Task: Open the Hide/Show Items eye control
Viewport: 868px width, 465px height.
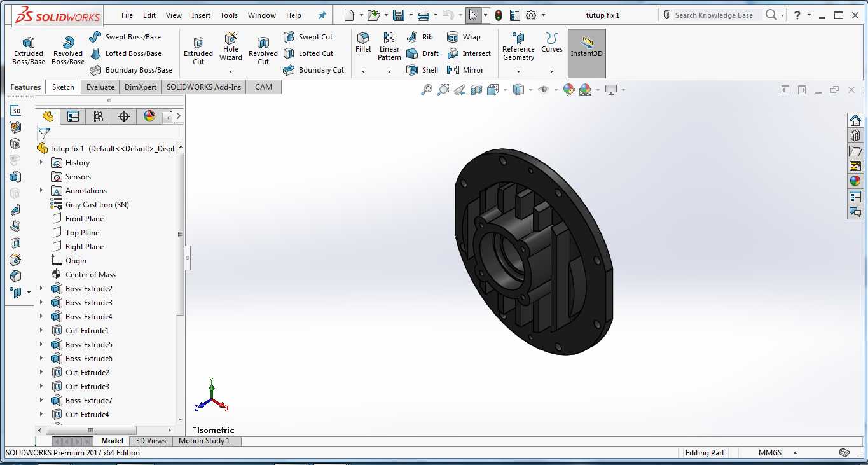Action: pos(543,90)
